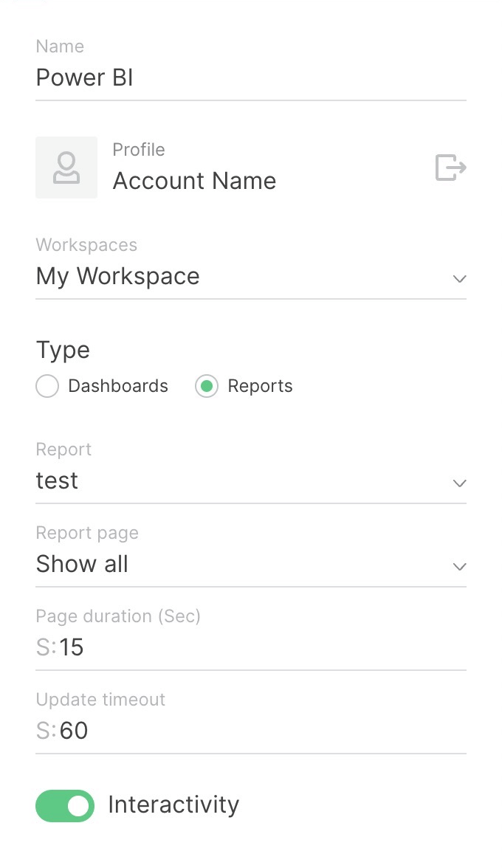Expand the Report chevron

(x=459, y=483)
